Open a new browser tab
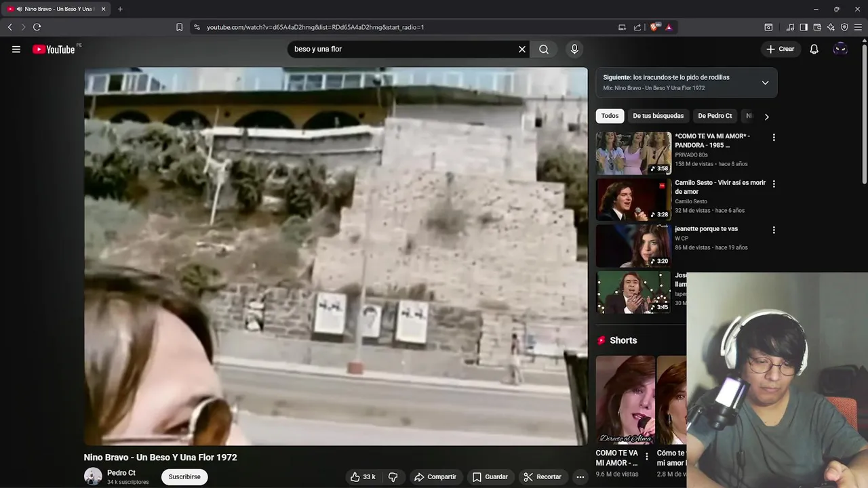Image resolution: width=868 pixels, height=488 pixels. 120,9
